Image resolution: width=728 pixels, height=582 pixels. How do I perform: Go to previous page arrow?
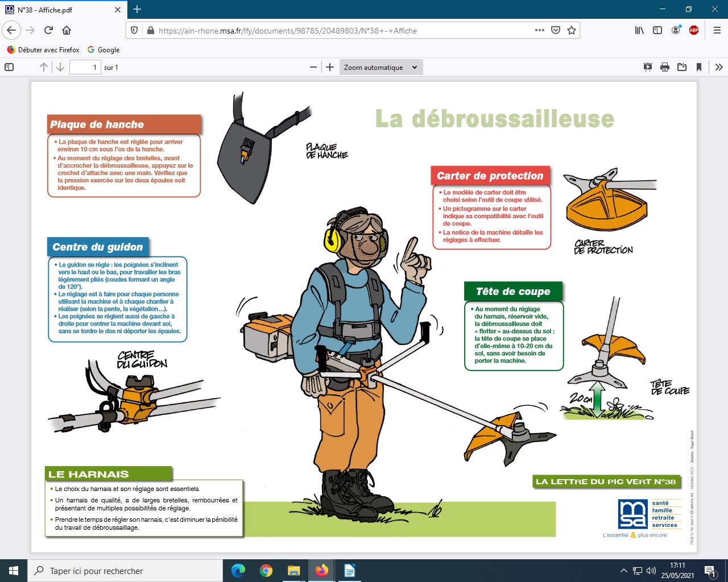[x=44, y=67]
